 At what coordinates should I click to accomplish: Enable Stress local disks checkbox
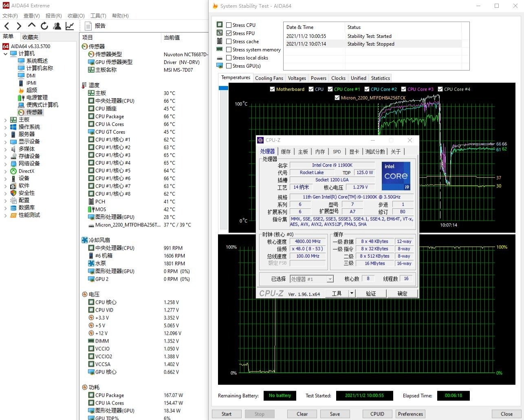tap(229, 57)
